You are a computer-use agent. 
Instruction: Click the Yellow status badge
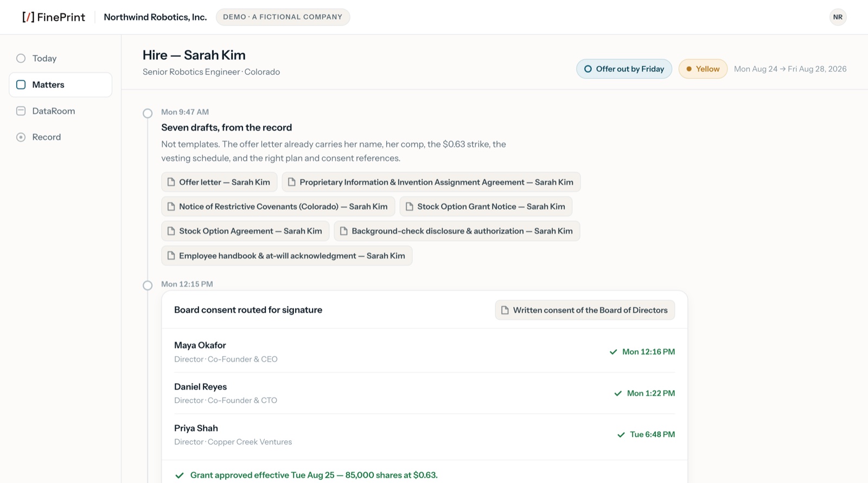click(703, 69)
